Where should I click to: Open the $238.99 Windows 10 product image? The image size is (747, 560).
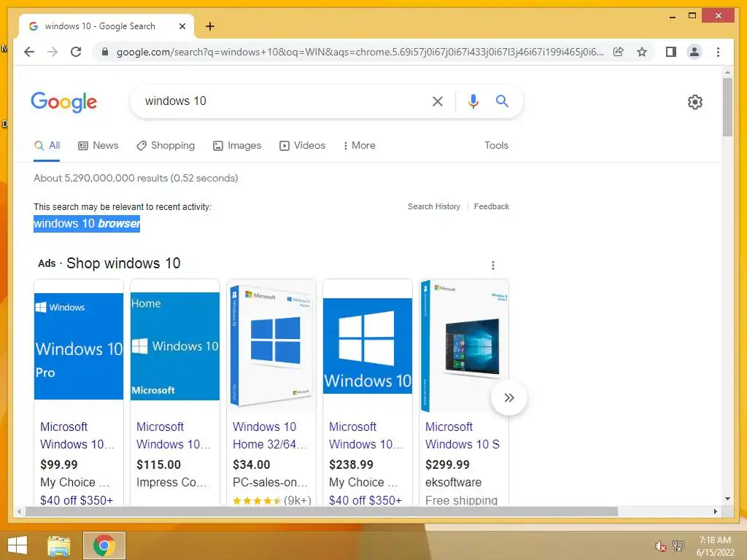click(368, 346)
